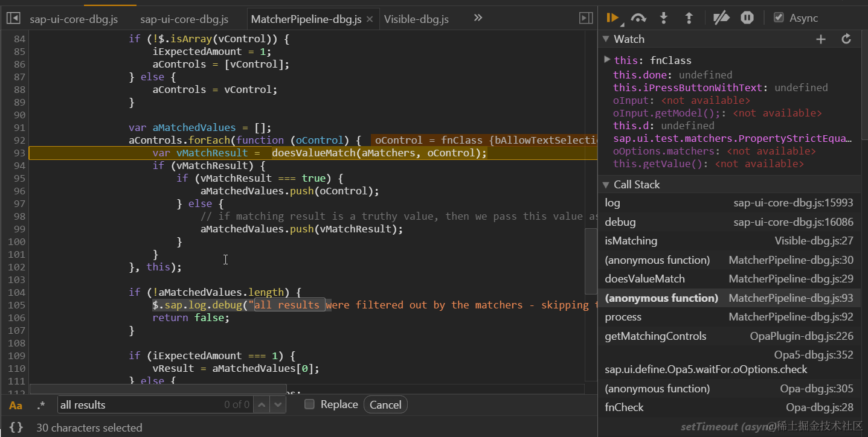
Task: Toggle the debugger sidebar panel icon
Action: (x=586, y=18)
